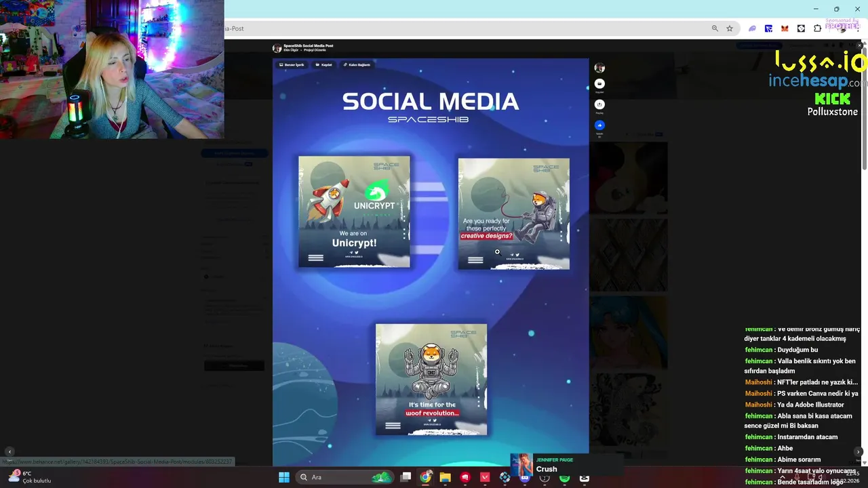Click the blue square extension icon
This screenshot has width=868, height=488.
click(x=768, y=28)
